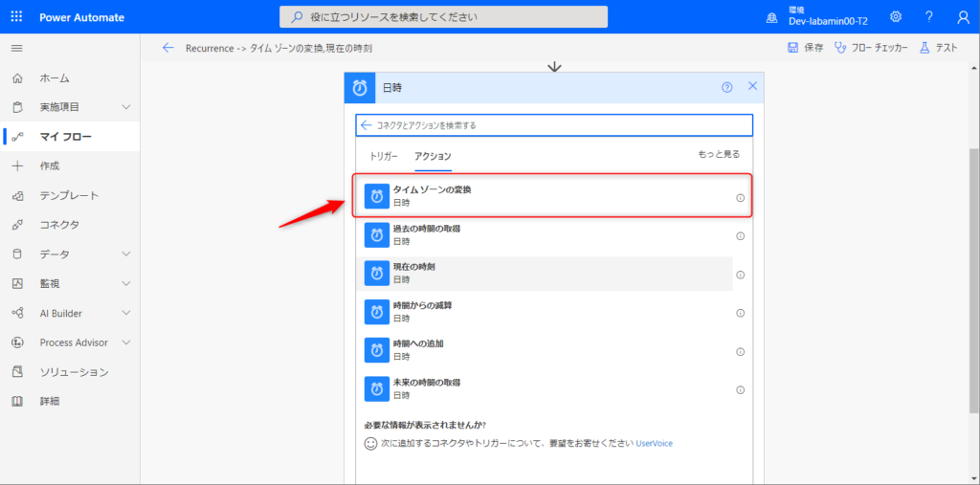The width and height of the screenshot is (980, 485).
Task: Show info for 未来の時間の取得
Action: (741, 390)
